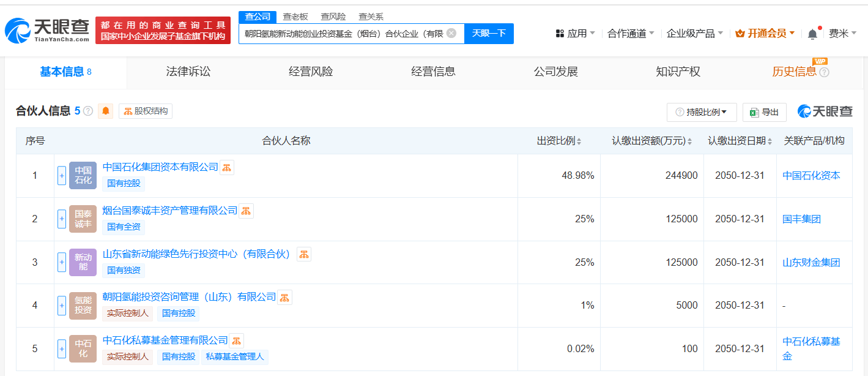Click the TianYanCha logo at top left
This screenshot has height=376, width=868.
click(x=46, y=30)
